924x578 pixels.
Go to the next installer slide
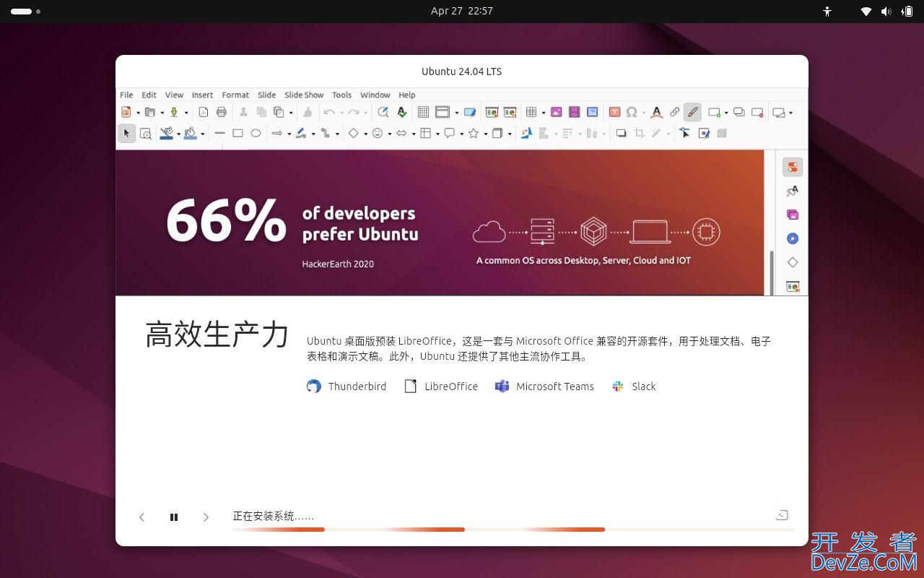[206, 517]
